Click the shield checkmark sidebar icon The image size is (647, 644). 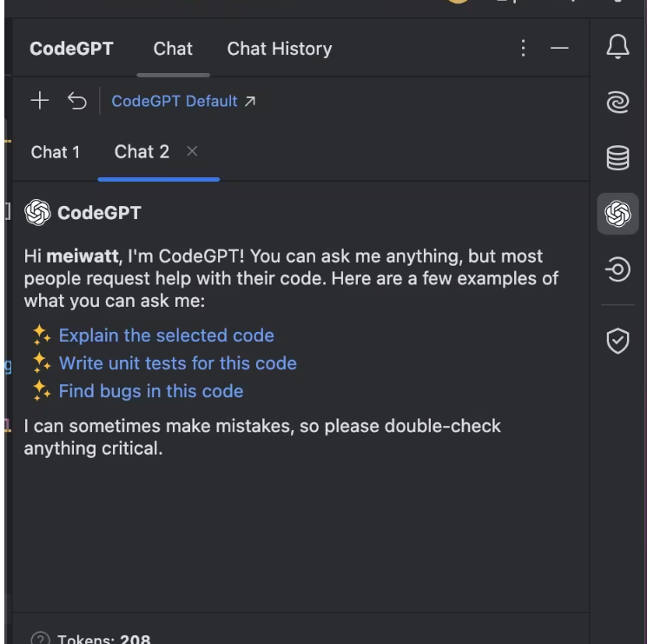tap(617, 342)
